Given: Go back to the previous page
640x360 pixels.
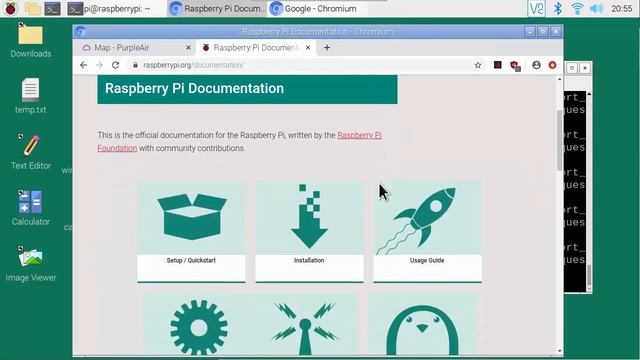Looking at the screenshot, I should 83,65.
